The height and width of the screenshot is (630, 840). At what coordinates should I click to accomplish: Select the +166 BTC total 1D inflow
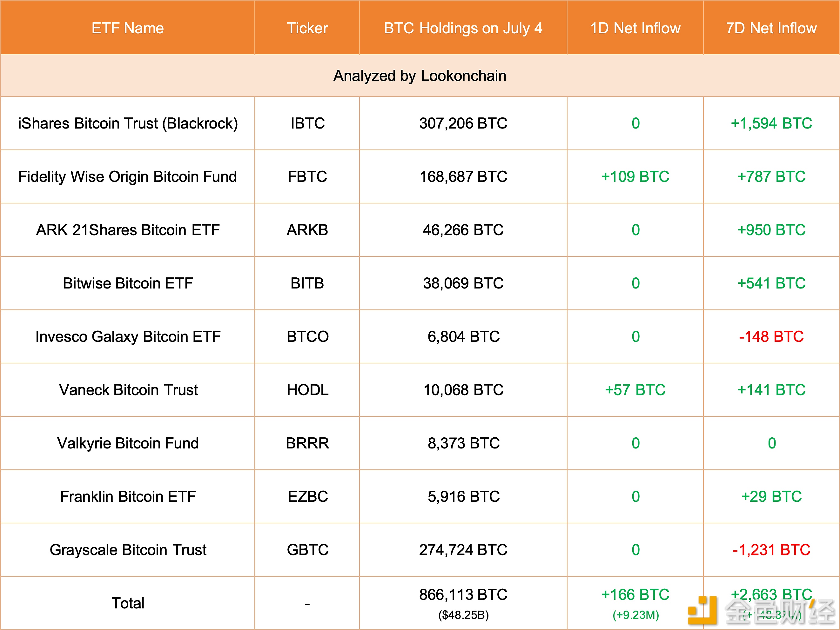pyautogui.click(x=635, y=595)
